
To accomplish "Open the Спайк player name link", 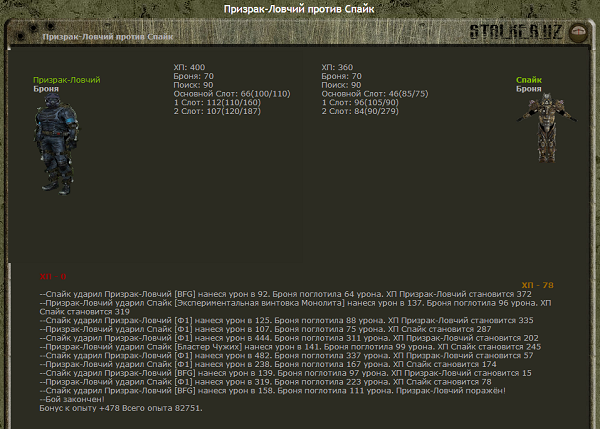I will click(x=528, y=80).
